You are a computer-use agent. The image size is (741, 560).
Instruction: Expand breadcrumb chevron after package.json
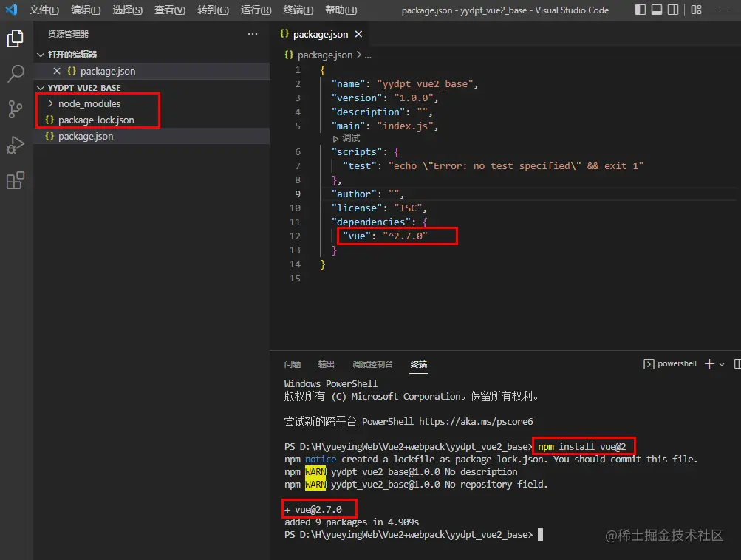pos(359,55)
